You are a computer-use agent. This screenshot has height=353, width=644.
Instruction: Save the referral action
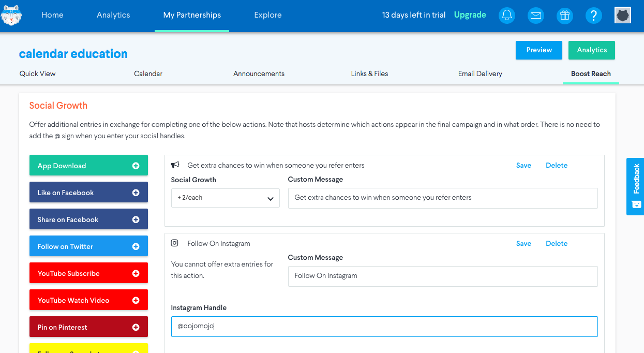point(523,165)
